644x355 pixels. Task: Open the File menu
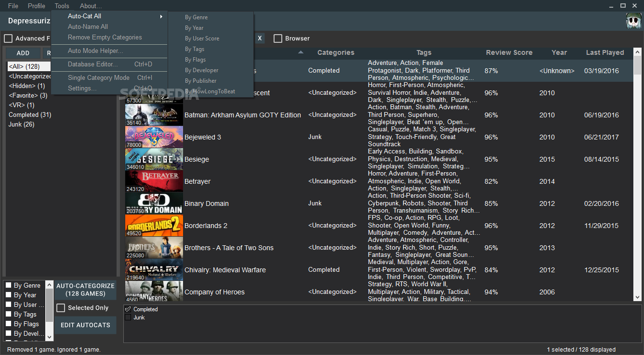tap(13, 6)
